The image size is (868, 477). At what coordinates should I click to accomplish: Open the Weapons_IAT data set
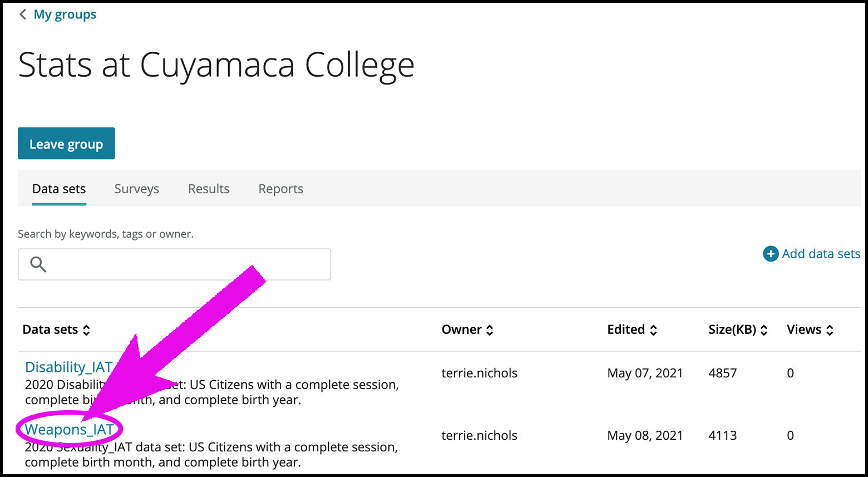point(70,429)
